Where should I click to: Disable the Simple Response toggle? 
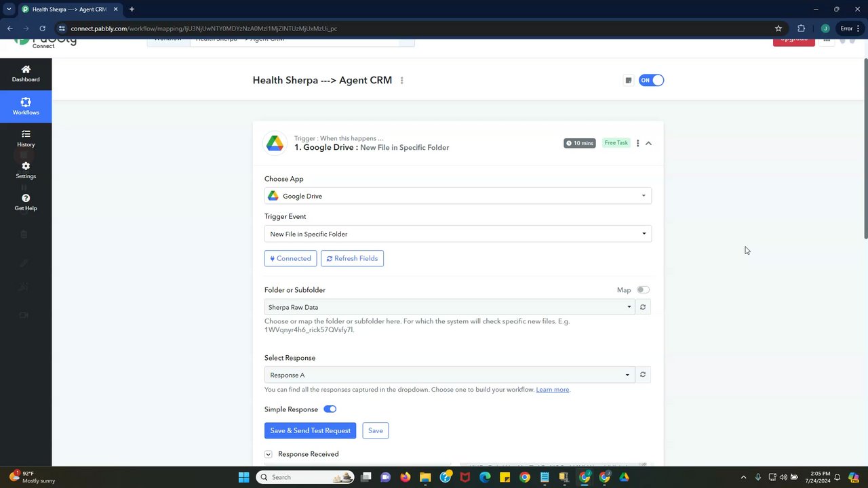coord(330,409)
